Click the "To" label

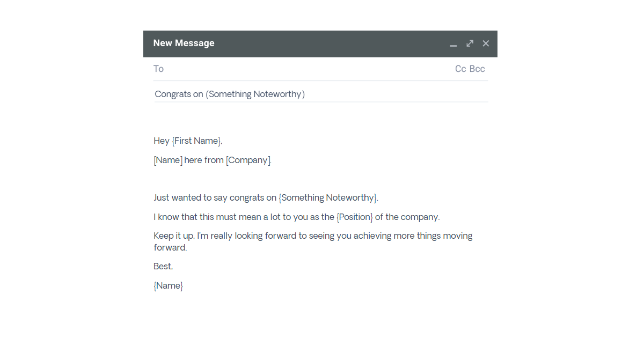coord(158,69)
